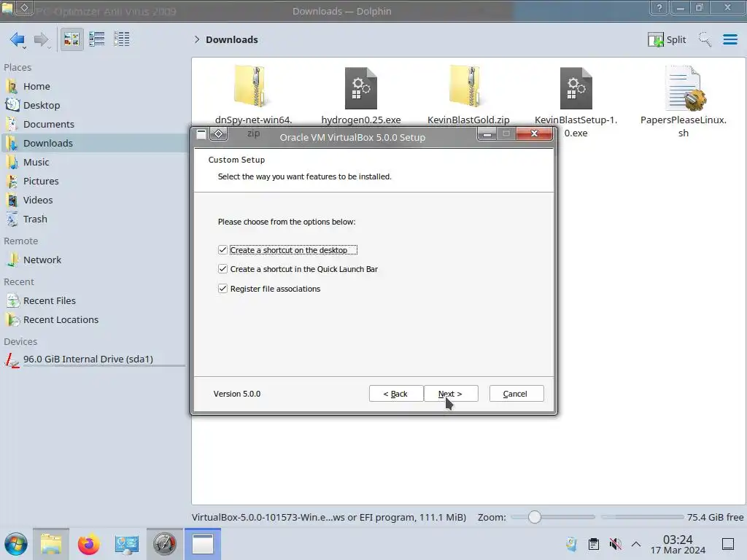Click the Downloads breadcrumb label
Screen dimensions: 747x560
231,39
